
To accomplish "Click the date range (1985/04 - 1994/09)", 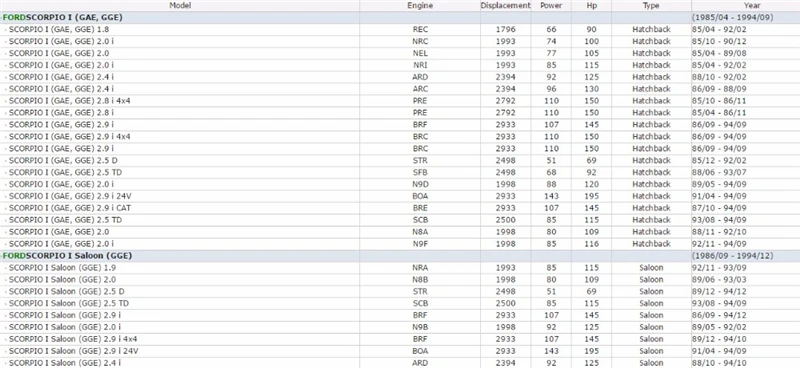I will pos(733,17).
